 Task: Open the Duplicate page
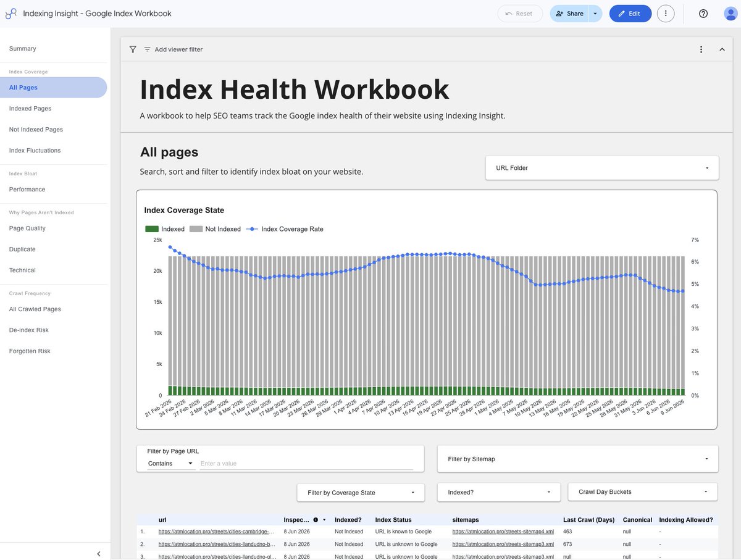click(22, 249)
